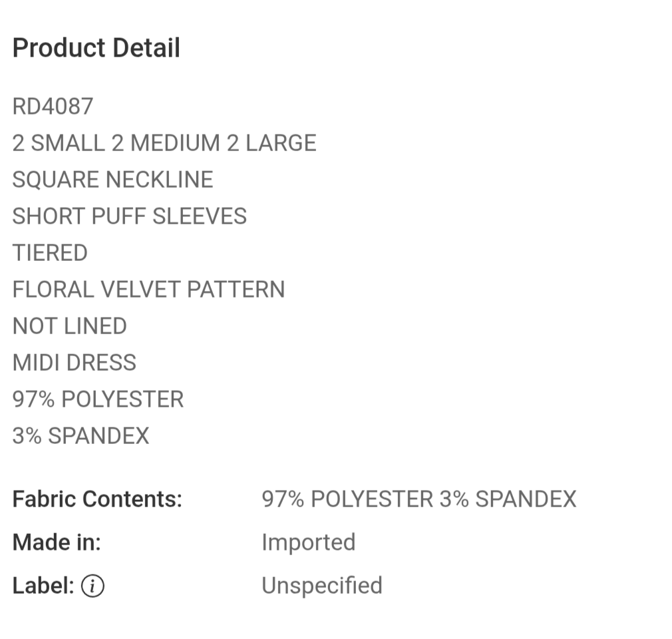The height and width of the screenshot is (639, 672).
Task: Click the word LARGE in size line
Action: [281, 143]
